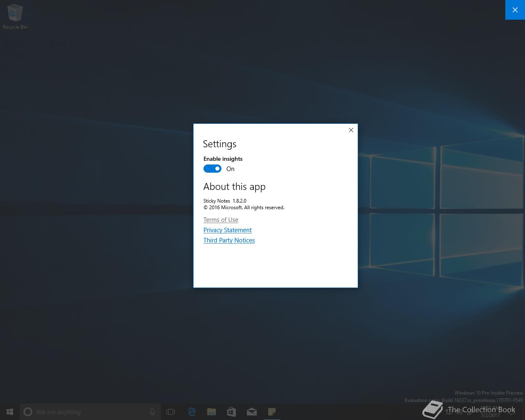Turn off the Enable insights toggle
Viewport: 525px width, 420px height.
point(212,169)
